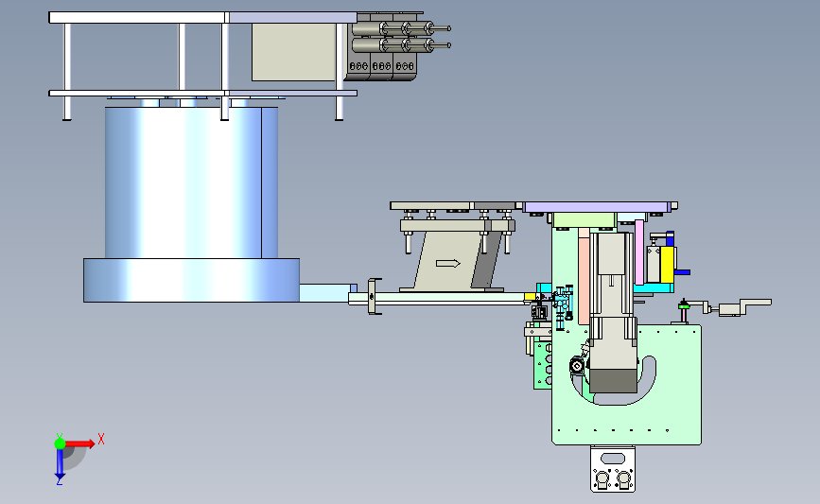Screen dimensions: 820x504
Task: Select the dark gray slanted hopper support
Action: coord(486,260)
